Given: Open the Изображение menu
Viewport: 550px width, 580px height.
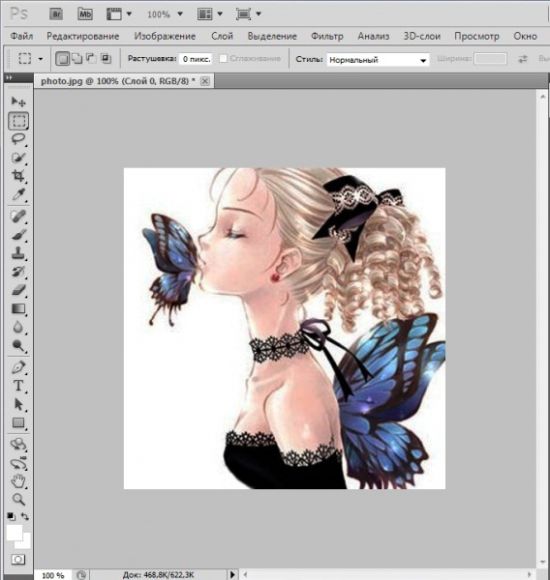Looking at the screenshot, I should point(165,36).
